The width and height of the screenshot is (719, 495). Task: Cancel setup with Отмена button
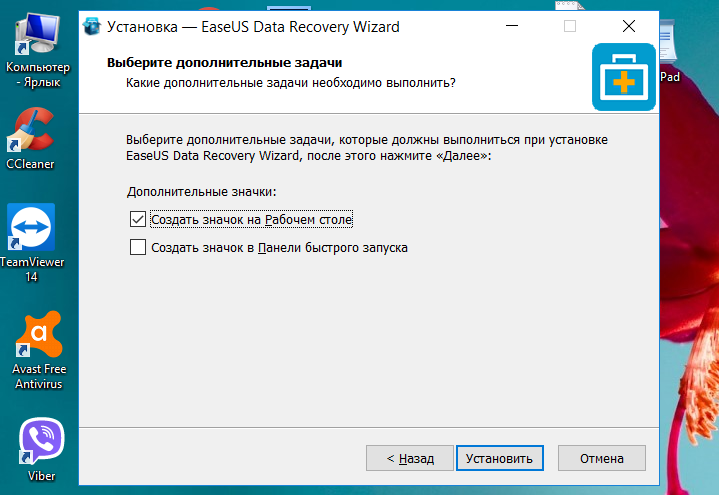(x=602, y=458)
